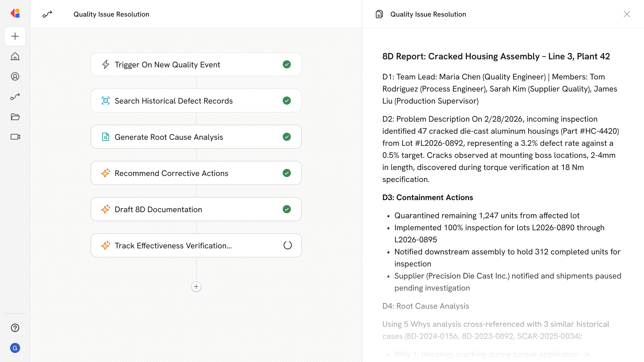Click the Draft 8D Documentation green check

point(287,209)
